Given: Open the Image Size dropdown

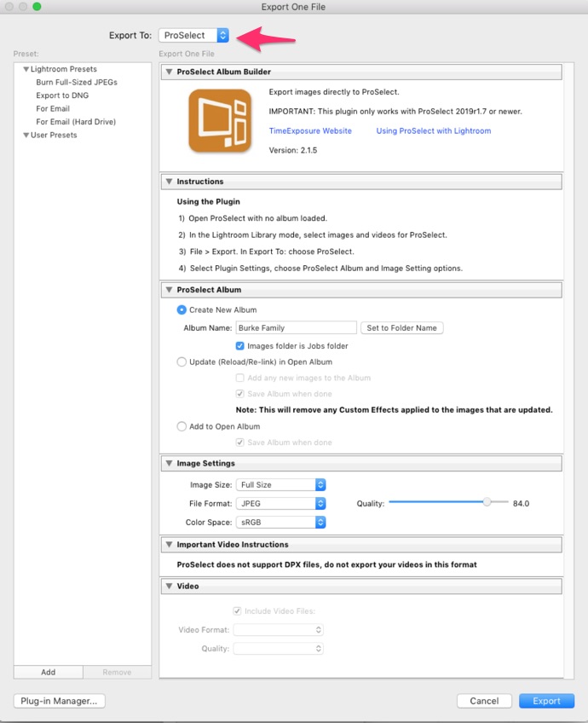Looking at the screenshot, I should [280, 485].
